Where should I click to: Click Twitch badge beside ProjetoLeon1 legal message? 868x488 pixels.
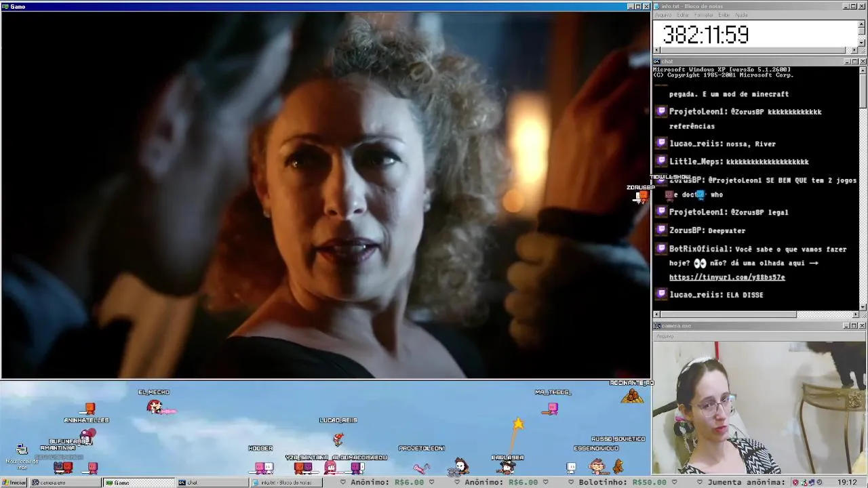click(661, 211)
